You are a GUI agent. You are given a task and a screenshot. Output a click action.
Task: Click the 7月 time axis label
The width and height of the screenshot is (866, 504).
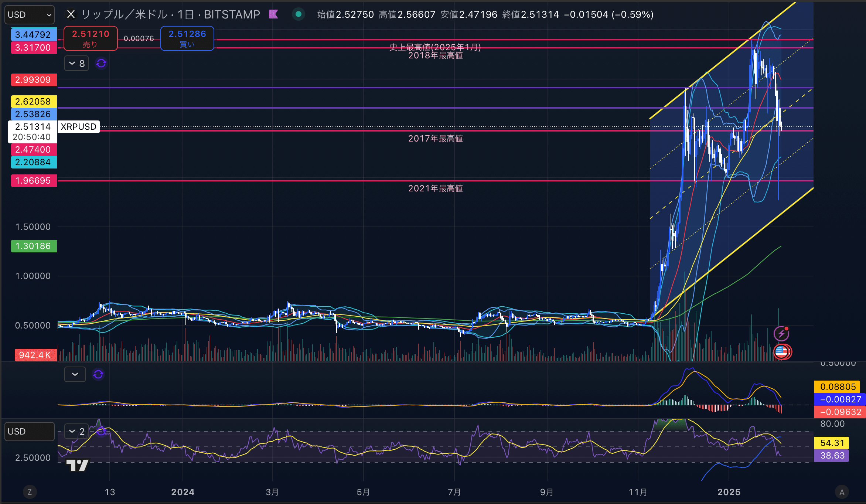point(454,492)
